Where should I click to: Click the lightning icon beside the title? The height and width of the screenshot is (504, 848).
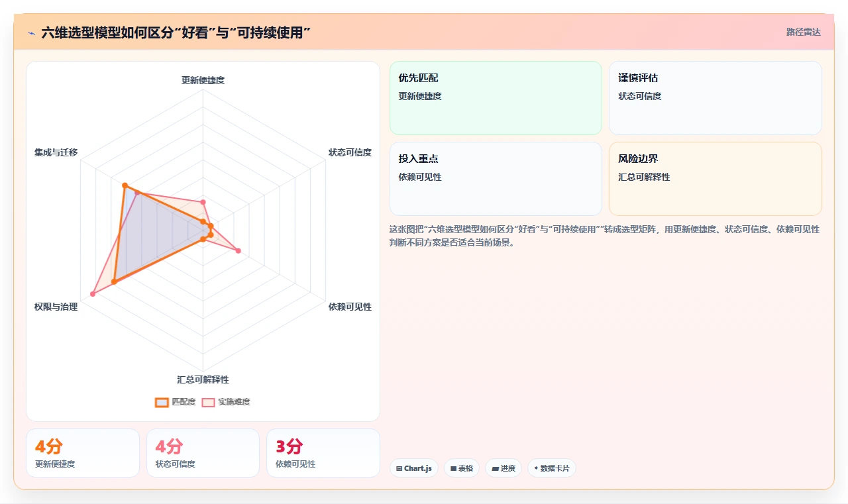pyautogui.click(x=32, y=32)
